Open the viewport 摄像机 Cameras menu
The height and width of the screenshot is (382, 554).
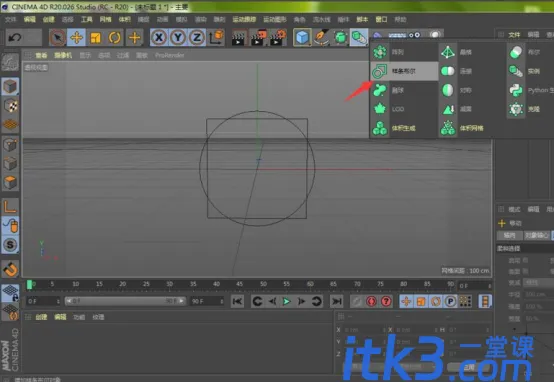click(x=63, y=55)
